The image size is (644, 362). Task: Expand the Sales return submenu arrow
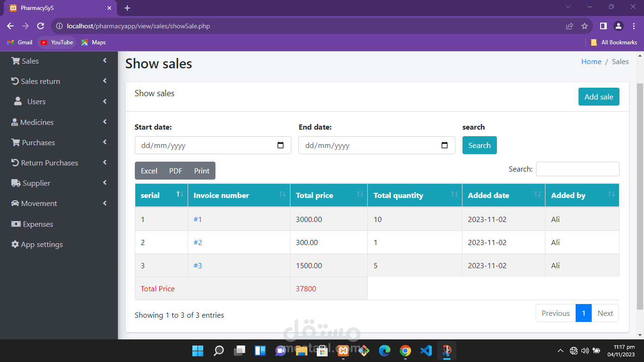105,81
